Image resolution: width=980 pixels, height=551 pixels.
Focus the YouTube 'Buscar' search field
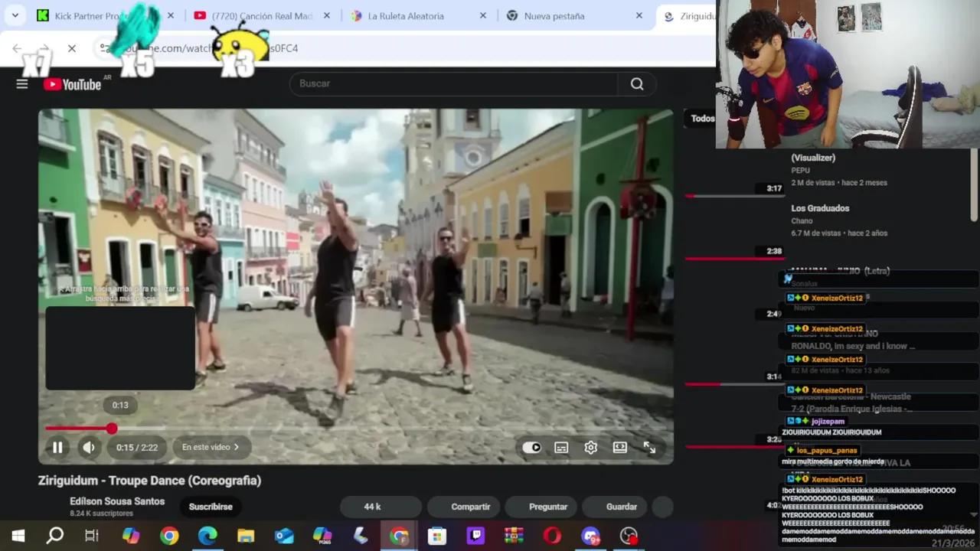pyautogui.click(x=453, y=83)
